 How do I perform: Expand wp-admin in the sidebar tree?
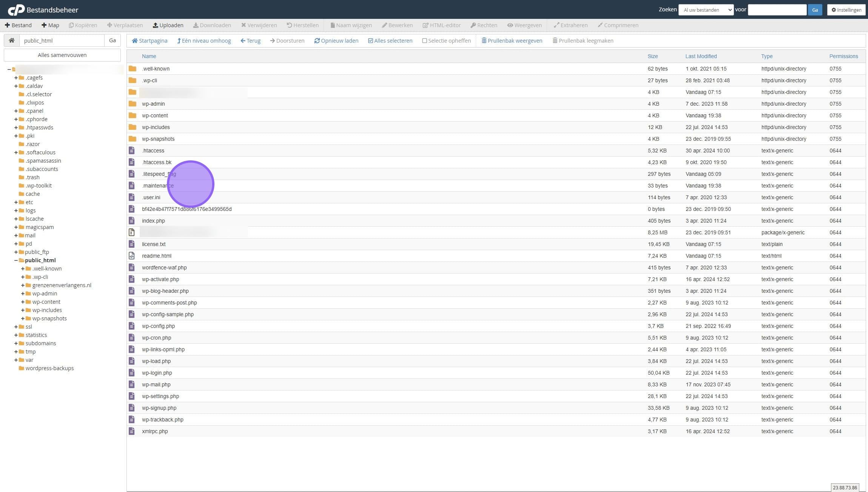coord(23,294)
